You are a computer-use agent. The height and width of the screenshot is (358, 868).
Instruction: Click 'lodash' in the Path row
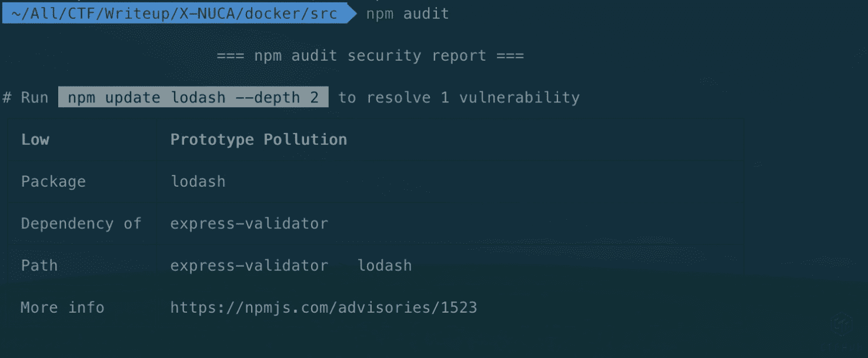click(385, 266)
